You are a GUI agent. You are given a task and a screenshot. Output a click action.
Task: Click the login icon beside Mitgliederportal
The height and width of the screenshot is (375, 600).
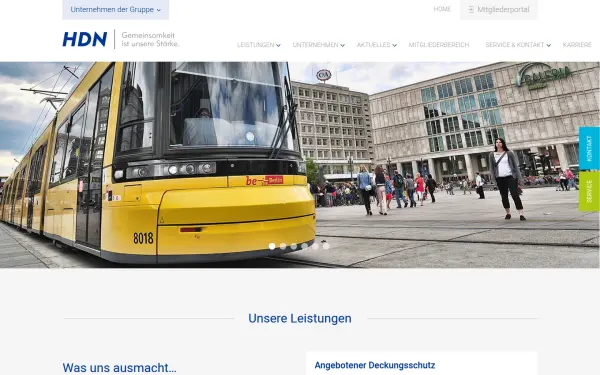coord(471,10)
